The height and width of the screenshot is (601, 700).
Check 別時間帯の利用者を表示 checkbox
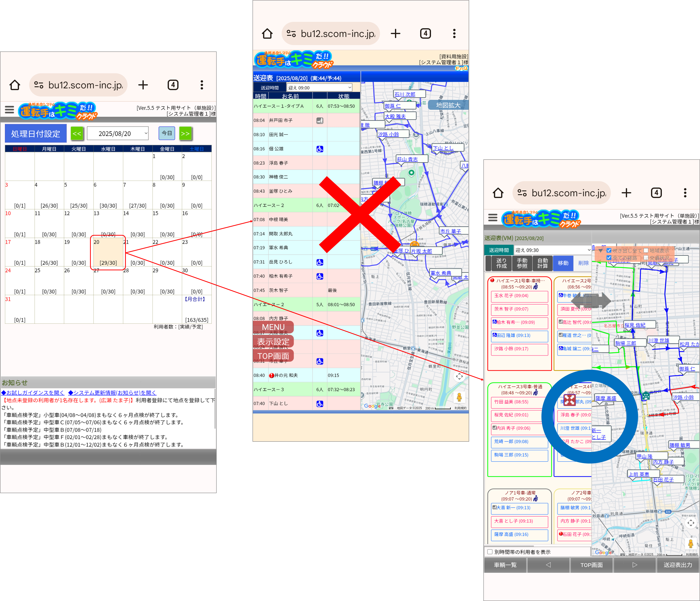(490, 552)
